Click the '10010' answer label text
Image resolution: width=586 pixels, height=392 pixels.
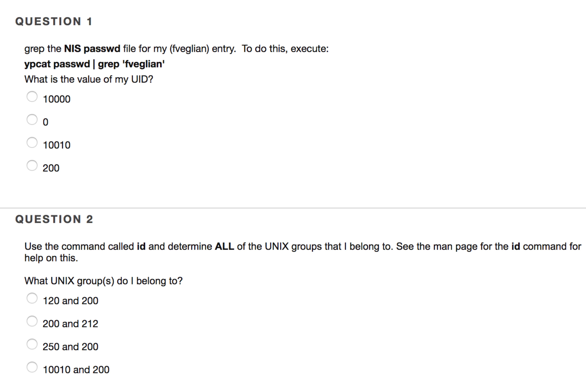pos(57,145)
